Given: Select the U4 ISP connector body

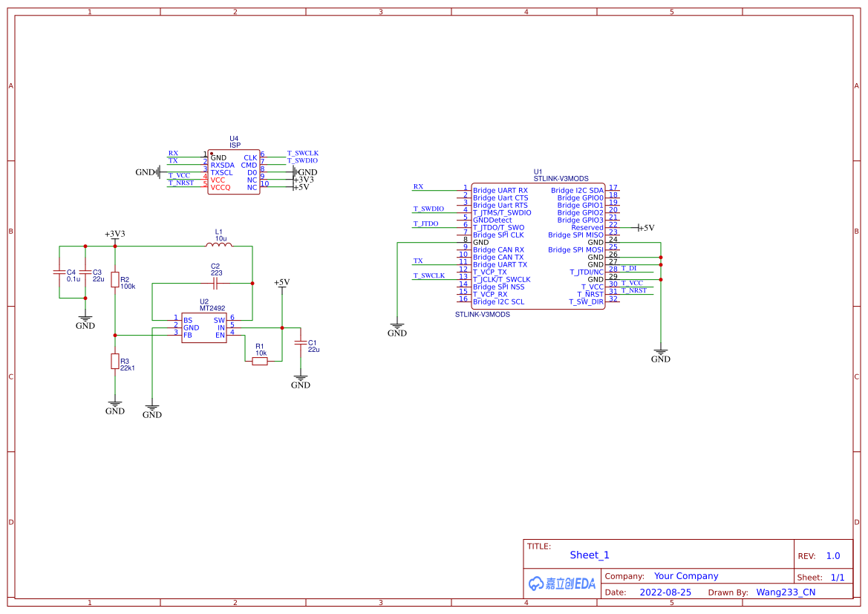Looking at the screenshot, I should 233,172.
